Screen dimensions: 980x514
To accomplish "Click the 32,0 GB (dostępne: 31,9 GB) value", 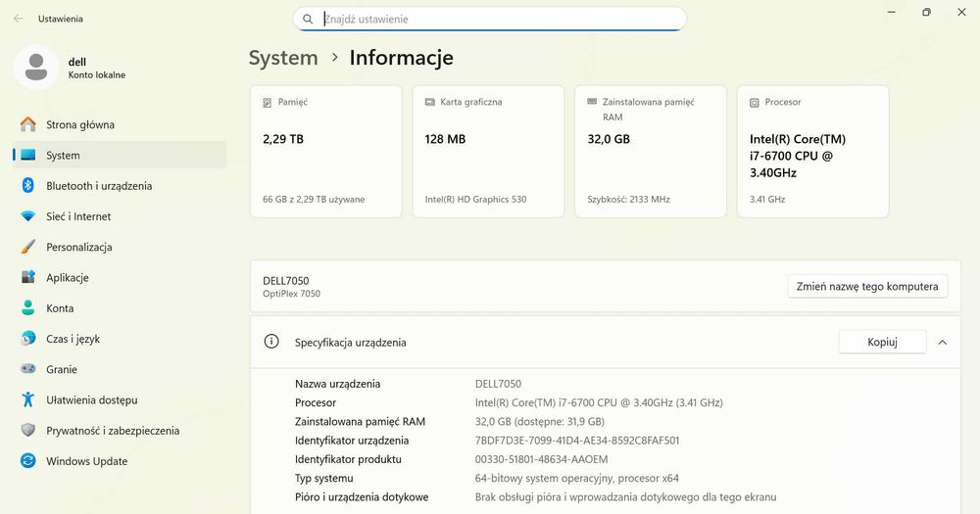I will click(539, 422).
